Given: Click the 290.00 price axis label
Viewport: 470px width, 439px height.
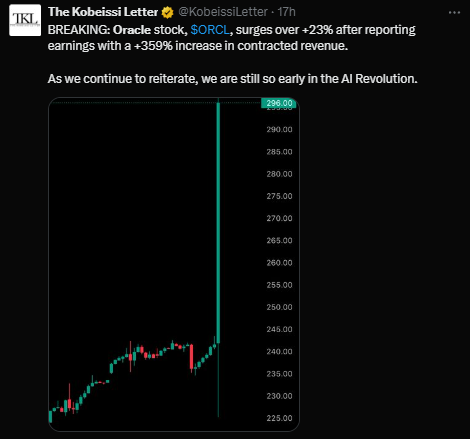Looking at the screenshot, I should point(279,129).
